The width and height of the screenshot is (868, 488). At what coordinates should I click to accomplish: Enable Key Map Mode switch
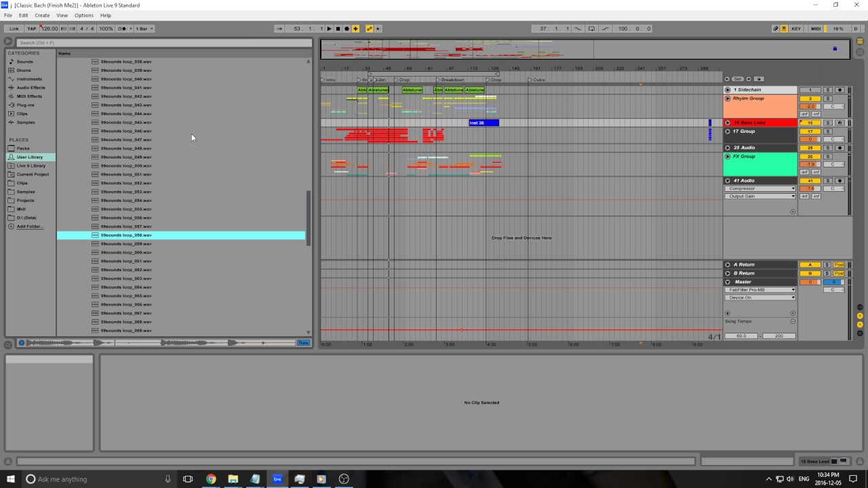point(796,28)
